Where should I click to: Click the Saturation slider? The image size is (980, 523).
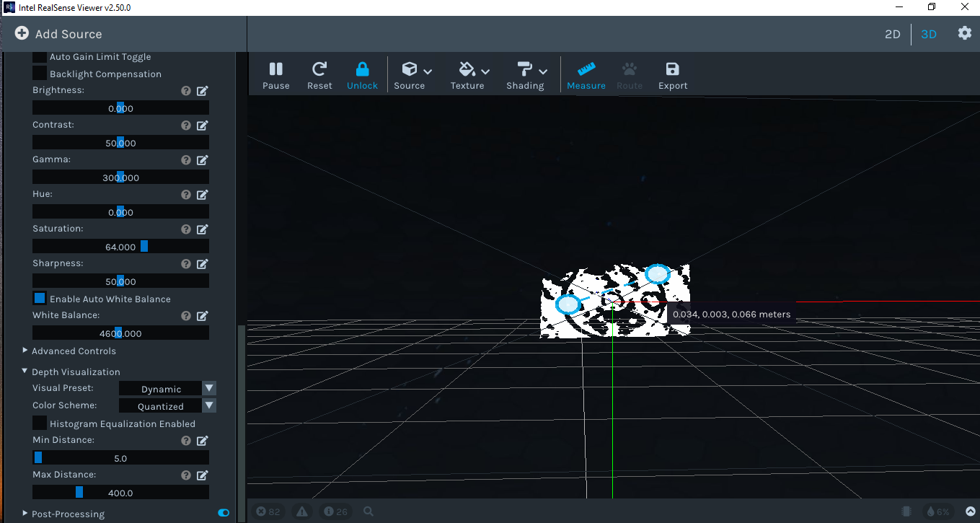coord(120,247)
